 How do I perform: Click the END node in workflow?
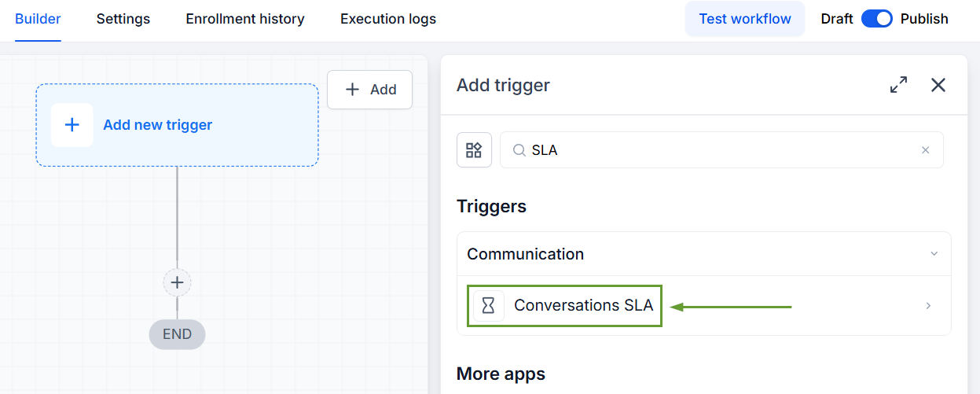(x=177, y=334)
